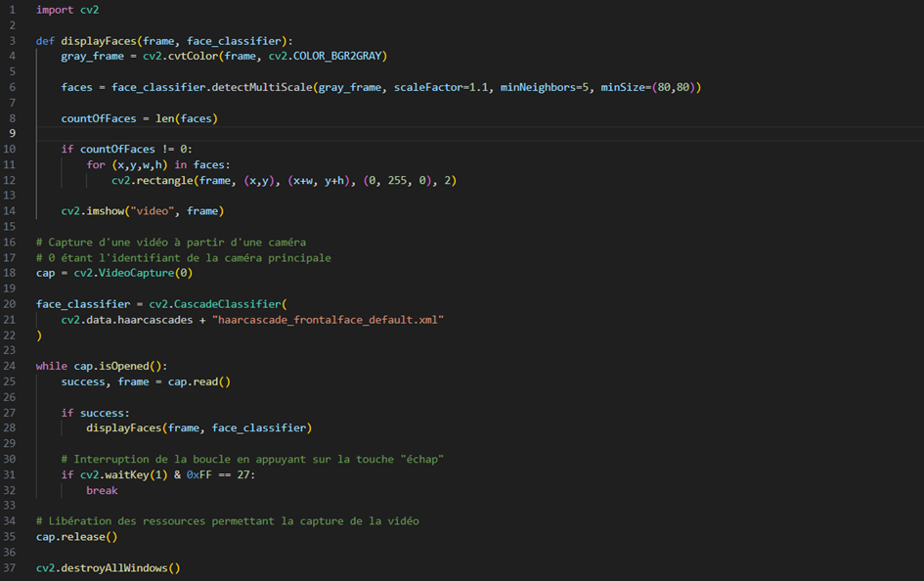Viewport: 924px width, 581px height.
Task: Click comment about touche "échap"
Action: pos(252,459)
